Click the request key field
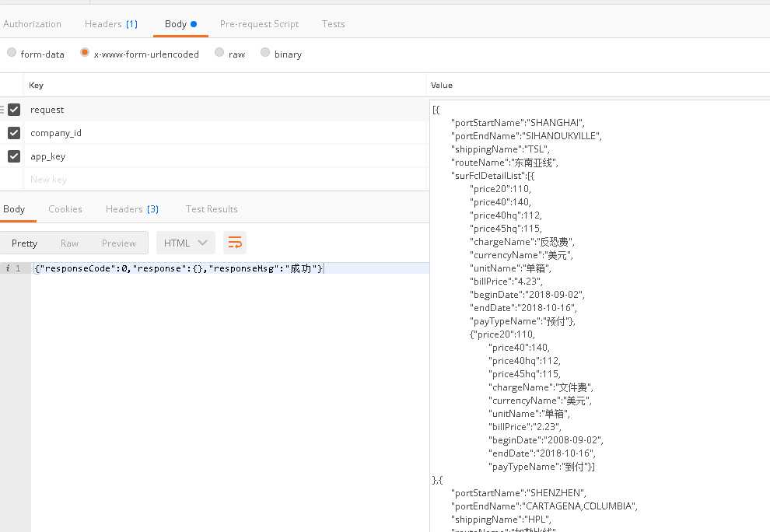 225,110
